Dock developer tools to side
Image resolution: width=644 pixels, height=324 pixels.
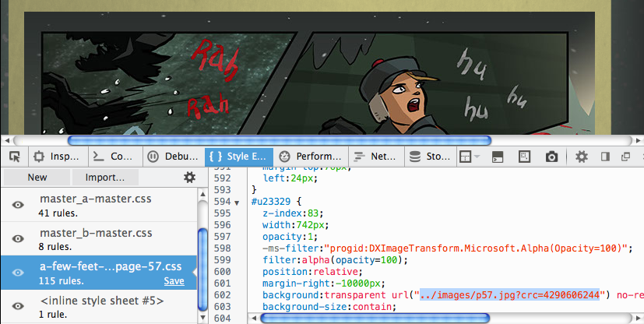604,157
